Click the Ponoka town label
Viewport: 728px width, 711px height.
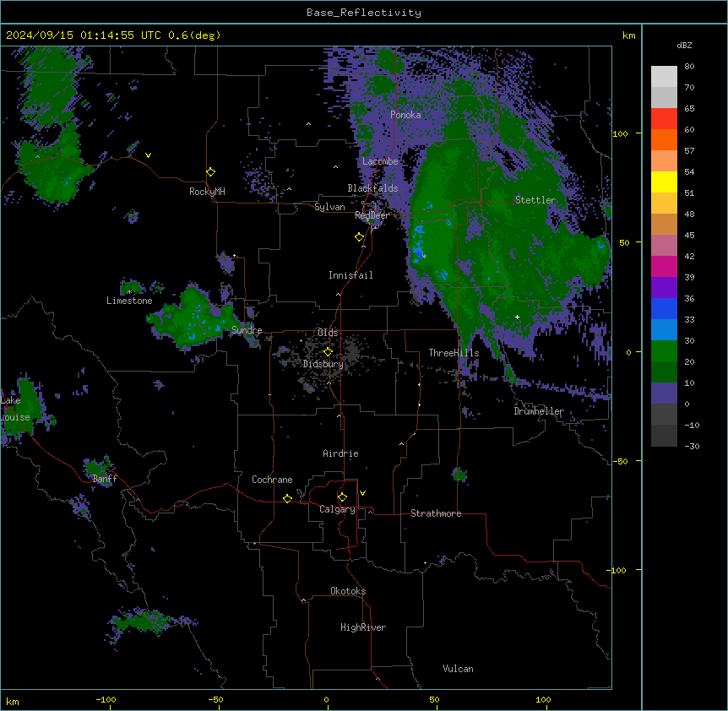click(405, 115)
